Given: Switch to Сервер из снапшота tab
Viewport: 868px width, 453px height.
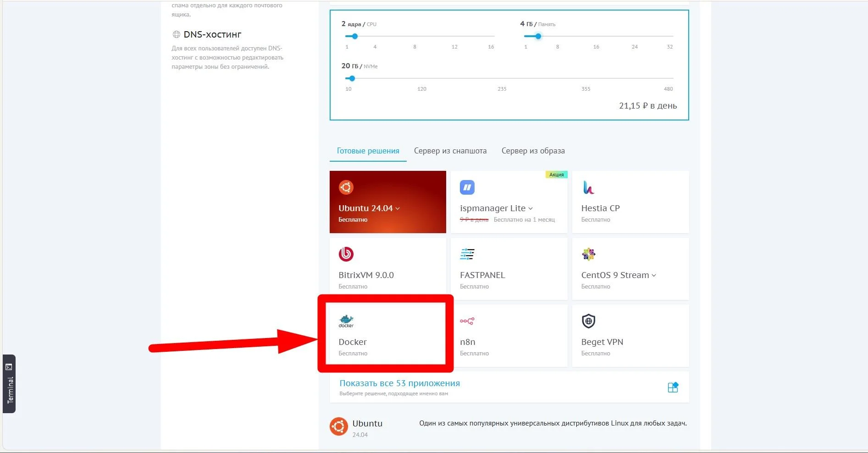Looking at the screenshot, I should click(x=450, y=151).
